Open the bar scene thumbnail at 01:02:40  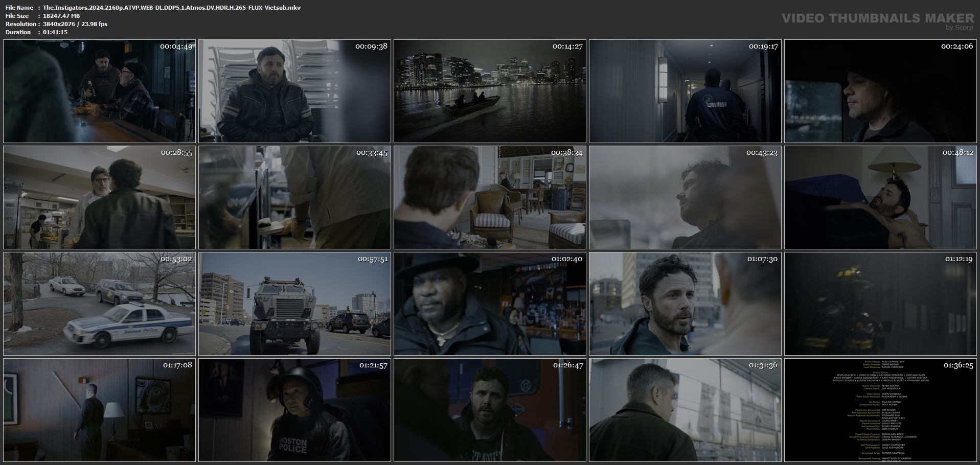tap(490, 304)
